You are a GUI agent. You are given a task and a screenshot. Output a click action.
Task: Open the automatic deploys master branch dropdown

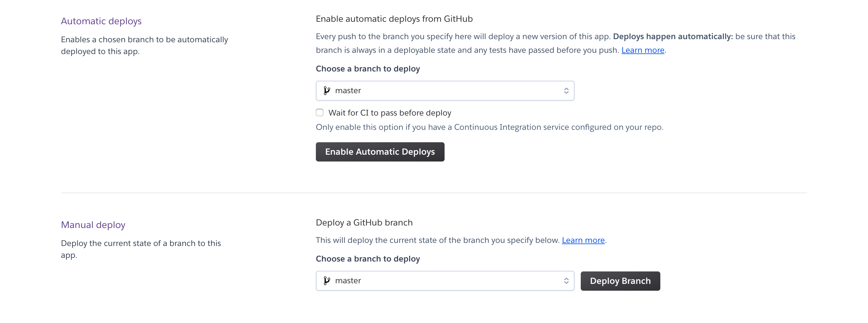pyautogui.click(x=445, y=90)
